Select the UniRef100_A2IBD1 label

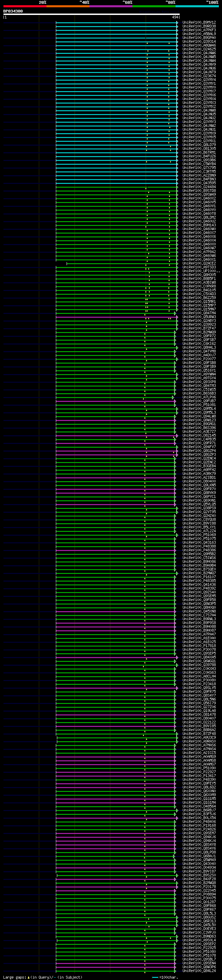pyautogui.click(x=199, y=477)
